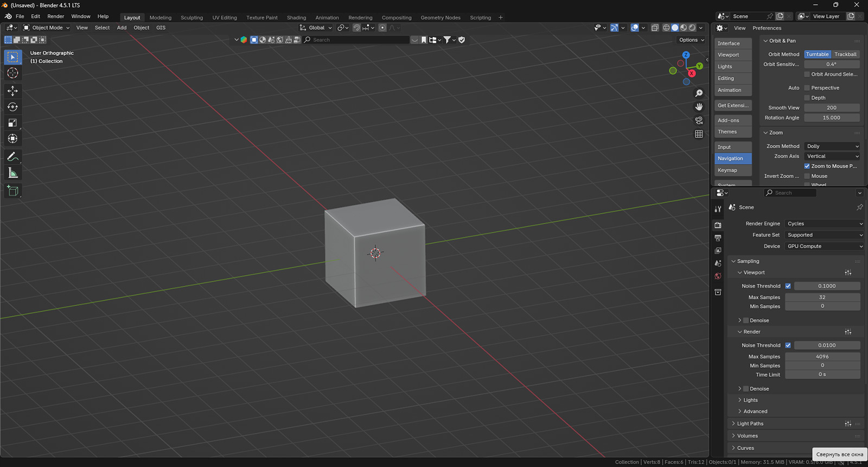Pick the Rotate tool
This screenshot has height=467, width=868.
[13, 107]
